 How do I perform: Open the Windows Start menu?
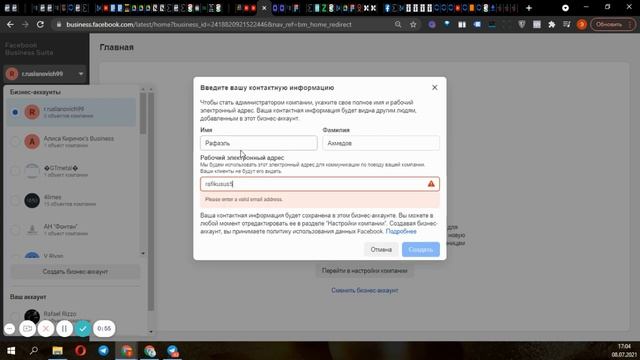11,351
